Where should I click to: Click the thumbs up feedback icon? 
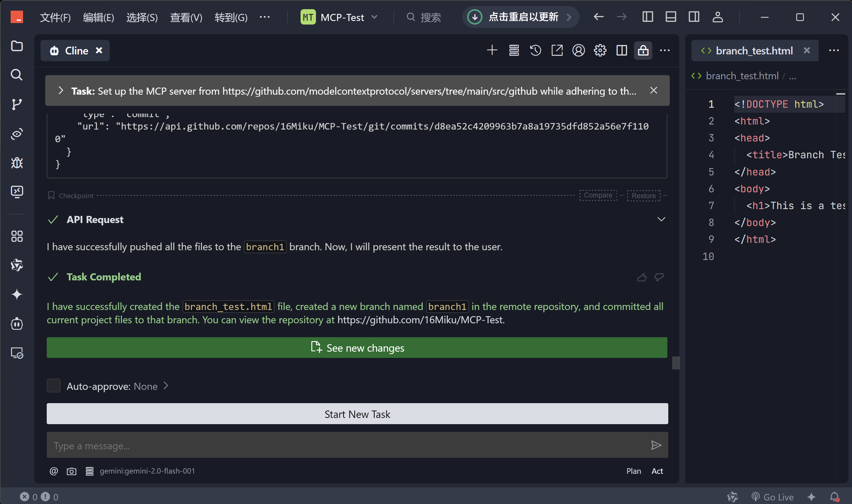click(x=642, y=277)
